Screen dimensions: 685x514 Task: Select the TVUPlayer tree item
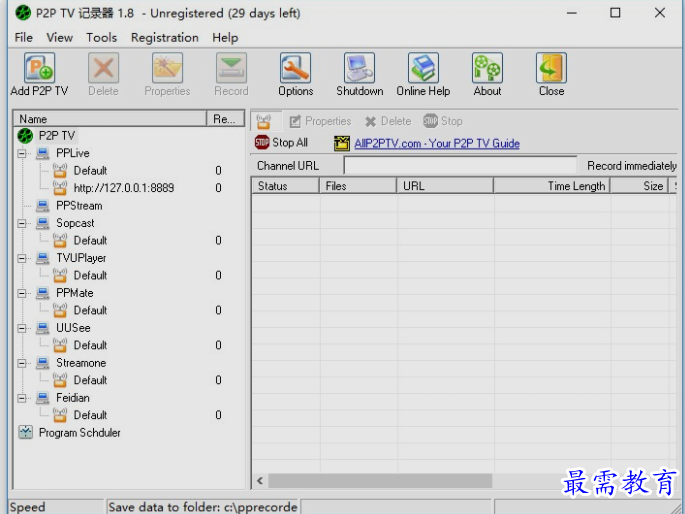tap(81, 258)
